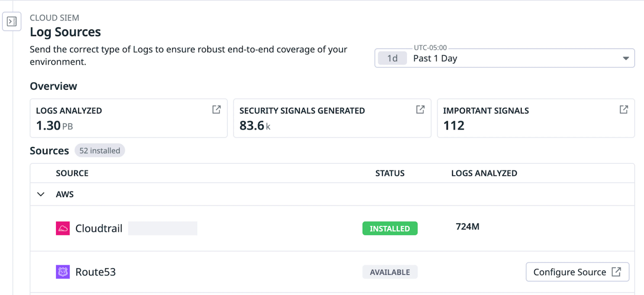
Task: Open Security Signals Generated external link icon
Action: (420, 109)
